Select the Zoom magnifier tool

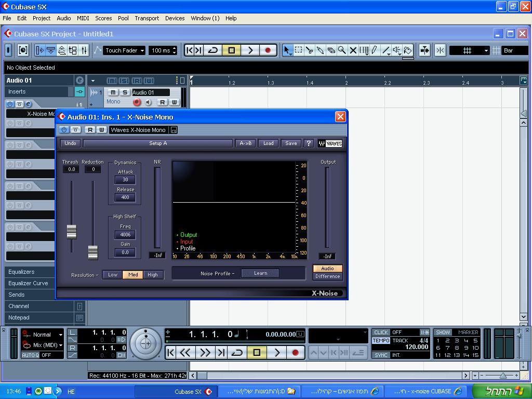tap(342, 50)
